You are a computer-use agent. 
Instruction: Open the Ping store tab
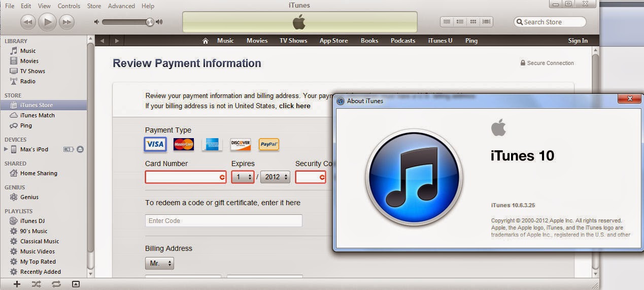click(471, 41)
